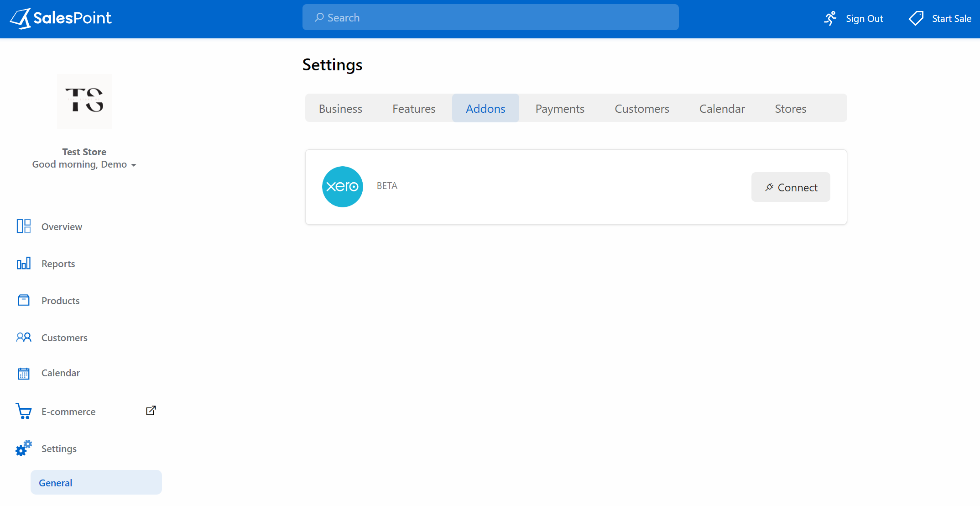This screenshot has width=980, height=506.
Task: Select the Start Sale tag icon
Action: pyautogui.click(x=916, y=18)
